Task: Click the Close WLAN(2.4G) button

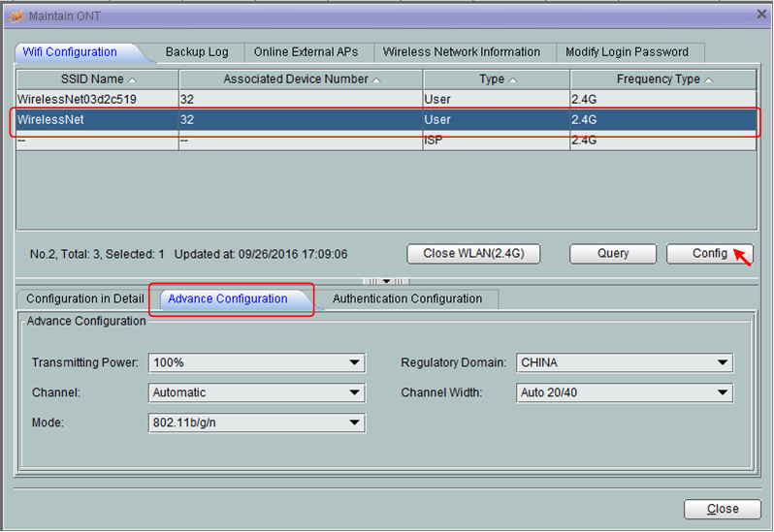Action: point(472,254)
